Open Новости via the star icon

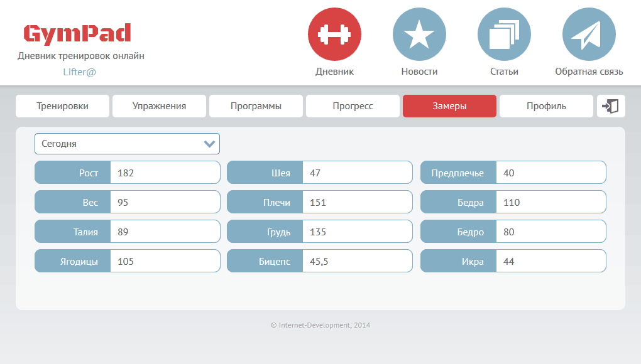pos(419,34)
